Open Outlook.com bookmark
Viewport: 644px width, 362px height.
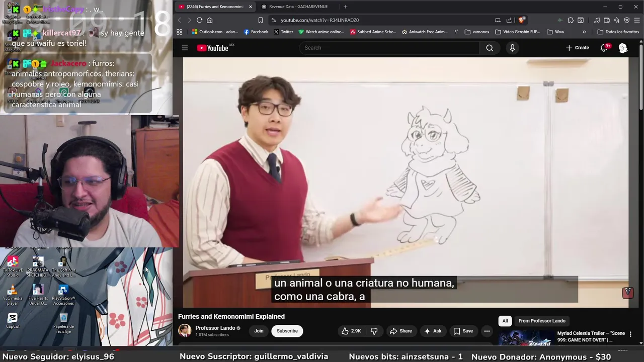[x=215, y=32]
